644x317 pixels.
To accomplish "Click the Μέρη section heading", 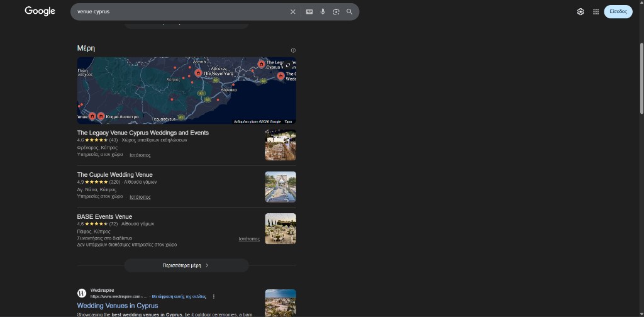I will [x=86, y=48].
